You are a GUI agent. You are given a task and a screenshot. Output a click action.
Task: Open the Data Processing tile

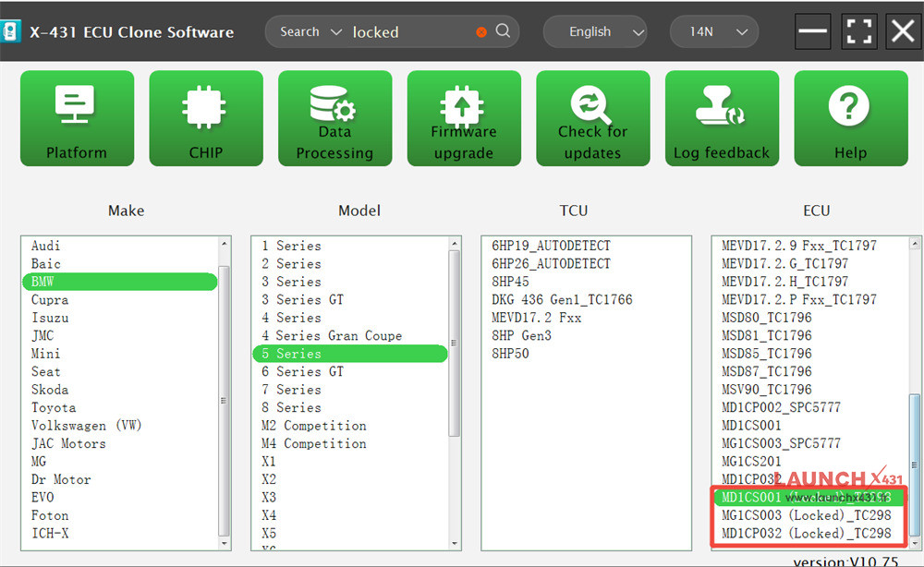point(334,118)
